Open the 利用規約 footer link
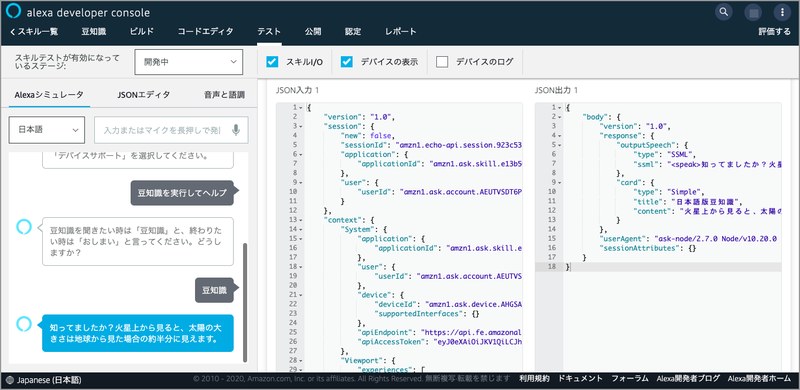The width and height of the screenshot is (800, 390). 534,379
